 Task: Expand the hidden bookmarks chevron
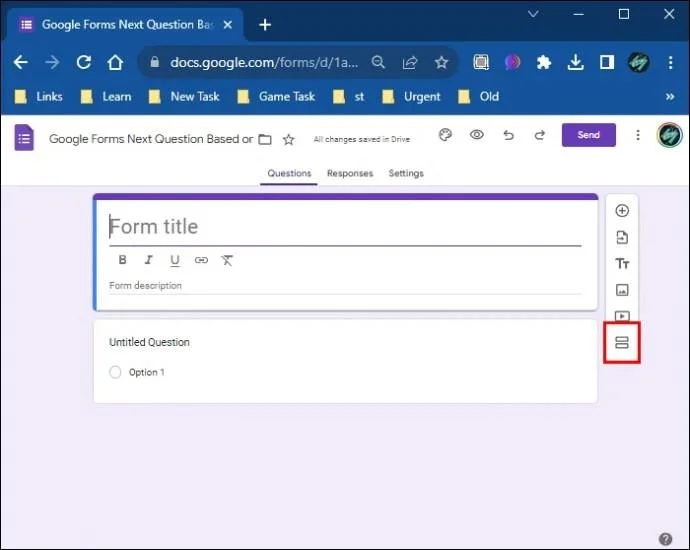670,96
